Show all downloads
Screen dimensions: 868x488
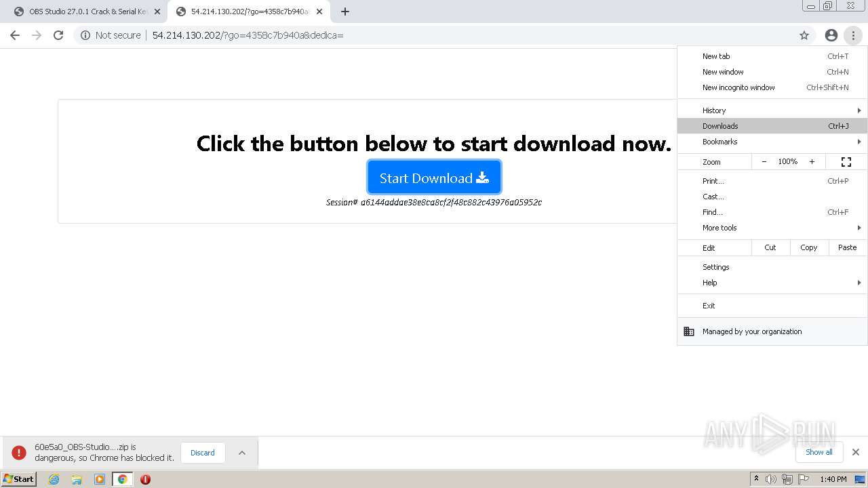[x=819, y=452]
